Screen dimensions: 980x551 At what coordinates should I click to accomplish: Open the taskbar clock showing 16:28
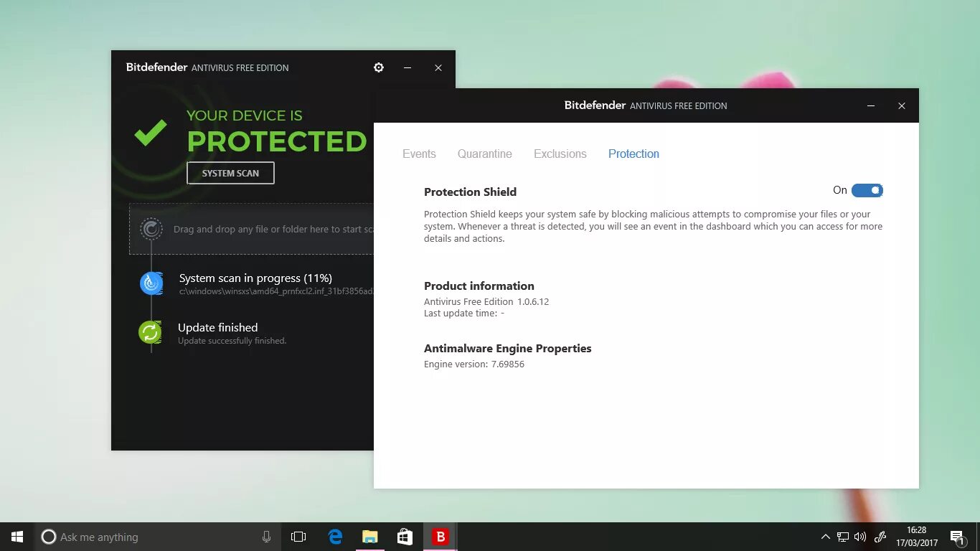pos(917,537)
